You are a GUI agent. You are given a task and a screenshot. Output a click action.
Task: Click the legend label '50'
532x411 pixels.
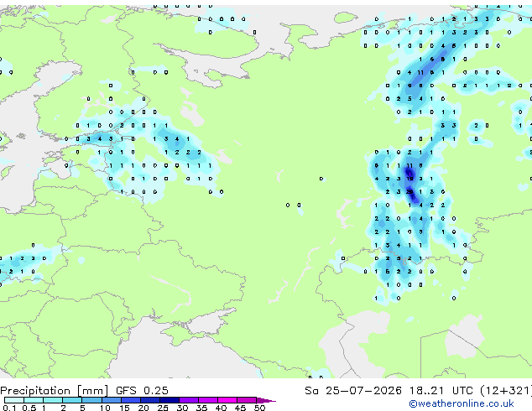[259, 408]
